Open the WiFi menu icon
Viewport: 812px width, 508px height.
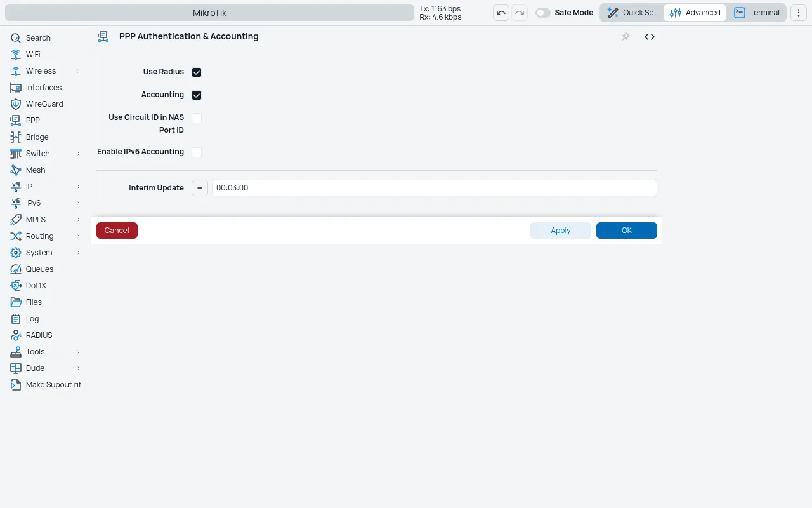pyautogui.click(x=16, y=55)
